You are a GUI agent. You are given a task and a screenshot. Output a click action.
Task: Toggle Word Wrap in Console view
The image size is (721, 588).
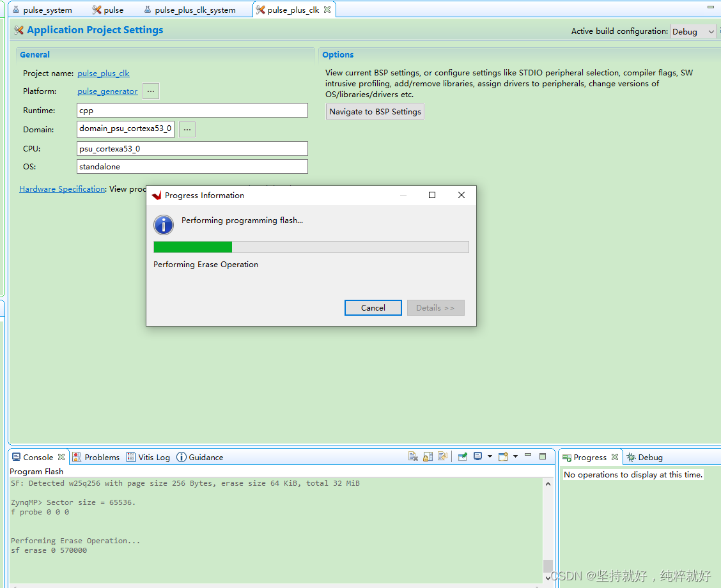[x=443, y=456]
